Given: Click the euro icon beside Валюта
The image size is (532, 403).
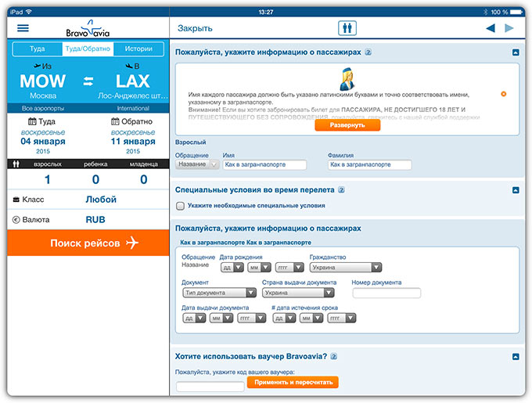Looking at the screenshot, I should 16,220.
